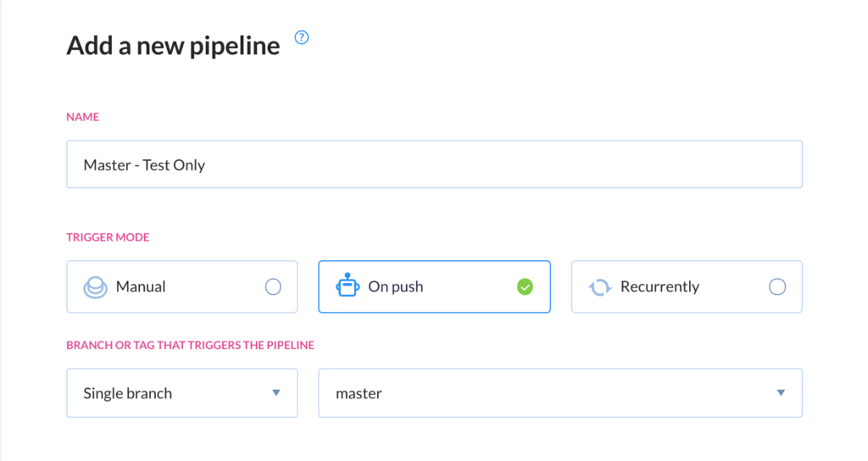Screen dimensions: 868x461
Task: Choose the Recurrently trigger label
Action: point(659,287)
